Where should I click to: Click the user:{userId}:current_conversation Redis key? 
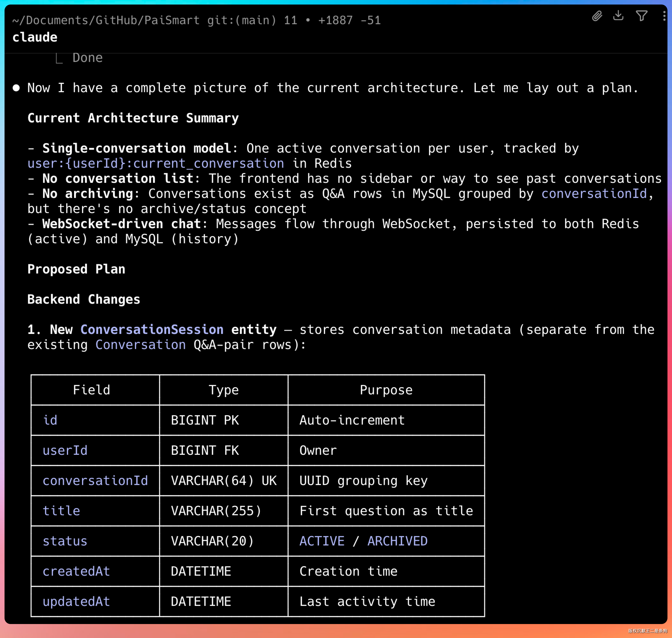click(156, 164)
